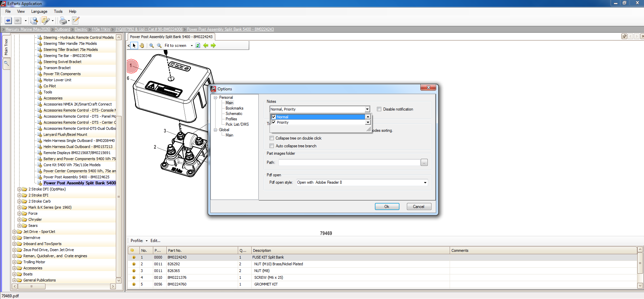Click the Sears folder icon

pyautogui.click(x=25, y=226)
